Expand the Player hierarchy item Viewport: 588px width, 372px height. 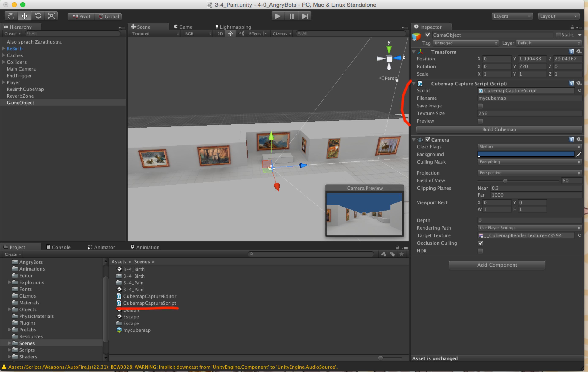4,82
